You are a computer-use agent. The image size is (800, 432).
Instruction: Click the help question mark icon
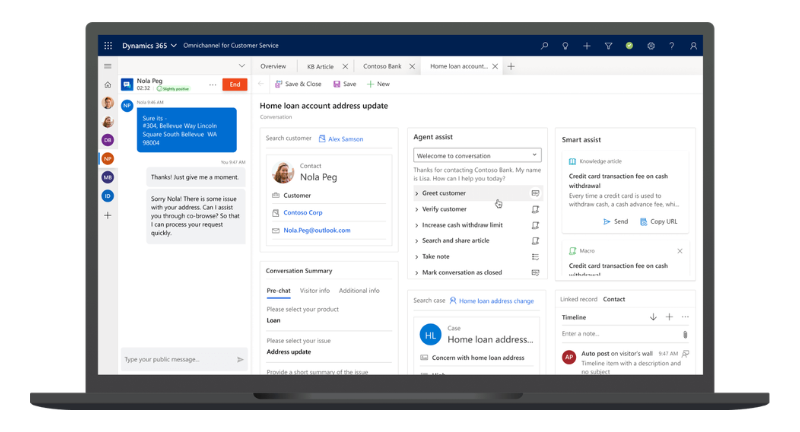(x=671, y=45)
